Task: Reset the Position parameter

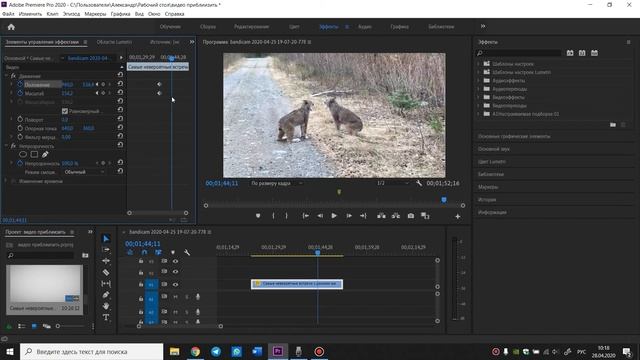Action: coord(120,84)
